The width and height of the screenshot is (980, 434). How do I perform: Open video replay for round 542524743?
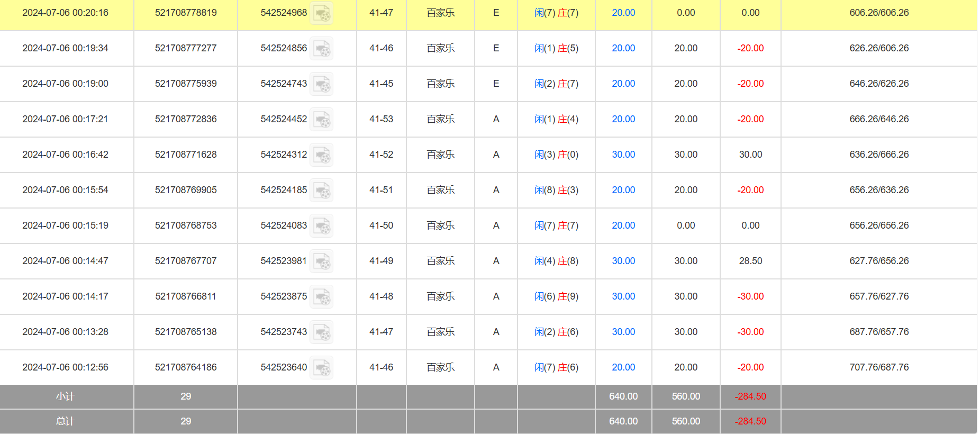coord(321,84)
